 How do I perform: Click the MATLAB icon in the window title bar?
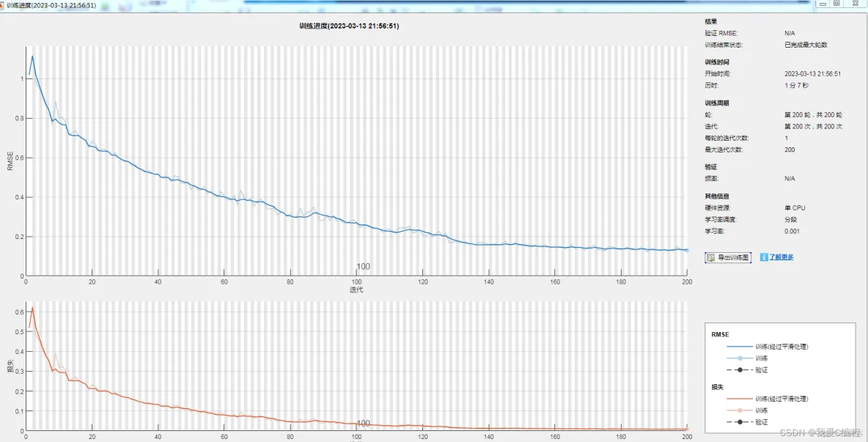3,4
